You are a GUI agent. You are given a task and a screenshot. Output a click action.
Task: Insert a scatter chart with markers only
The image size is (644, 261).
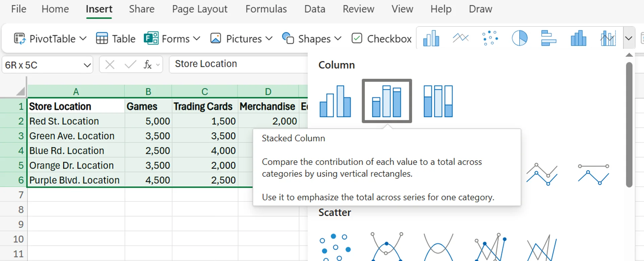335,247
